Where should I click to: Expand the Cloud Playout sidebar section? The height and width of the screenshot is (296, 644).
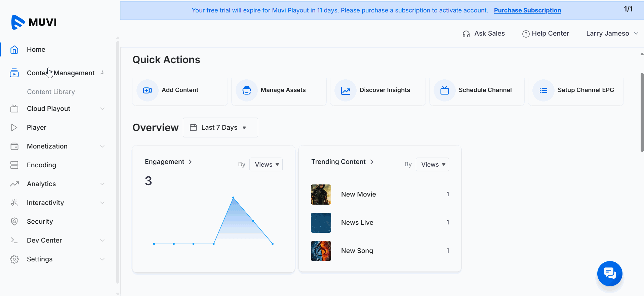pos(102,109)
